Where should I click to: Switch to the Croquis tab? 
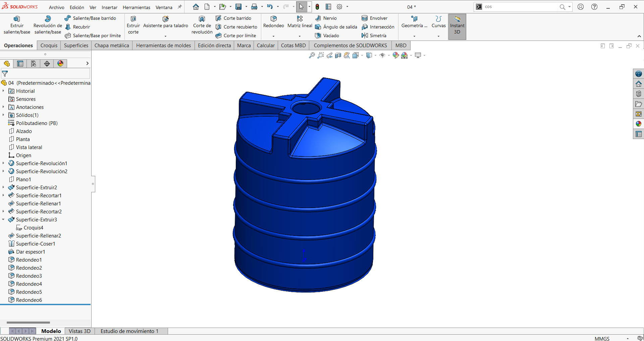coord(49,46)
